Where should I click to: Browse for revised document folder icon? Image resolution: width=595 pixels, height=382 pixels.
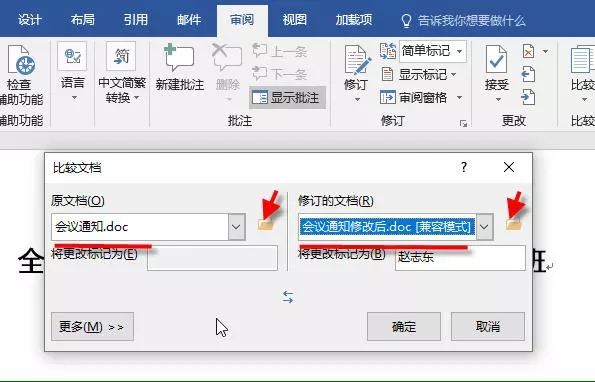[x=514, y=224]
